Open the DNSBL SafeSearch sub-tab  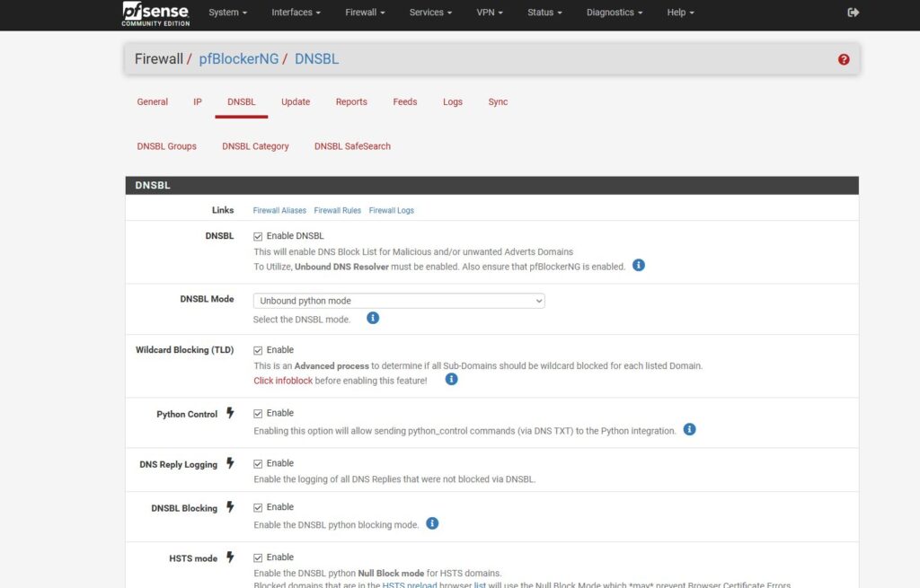pos(352,146)
